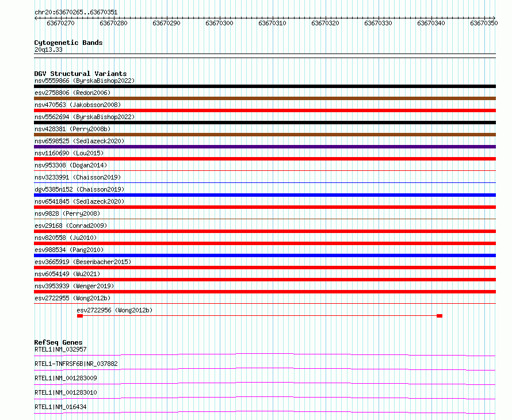The image size is (512, 420).
Task: Click the nsv5562694 (ByrskaBishop2022) label
Action: click(x=85, y=117)
